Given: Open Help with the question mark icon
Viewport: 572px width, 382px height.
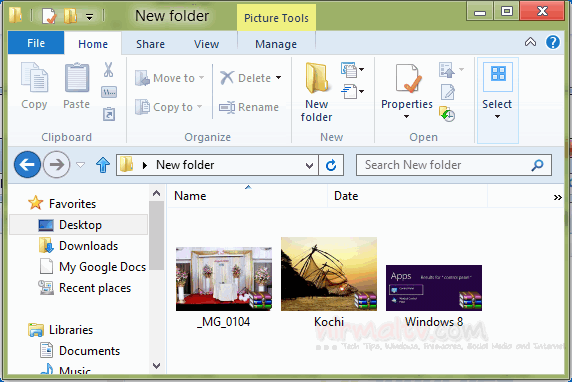Looking at the screenshot, I should (x=553, y=42).
